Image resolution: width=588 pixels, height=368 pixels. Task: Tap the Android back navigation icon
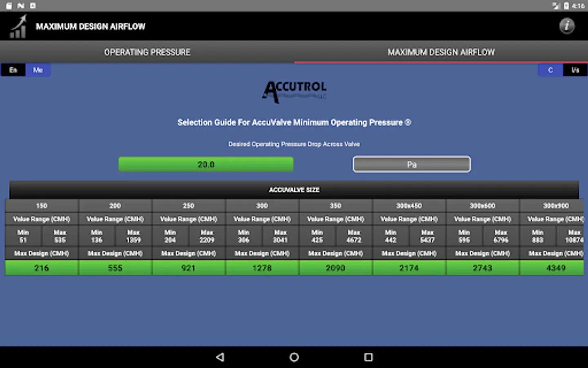[x=220, y=357]
